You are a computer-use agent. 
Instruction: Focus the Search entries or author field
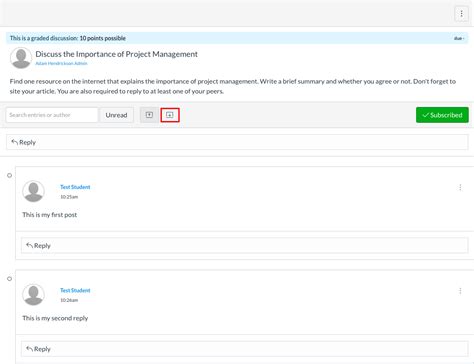click(x=52, y=115)
